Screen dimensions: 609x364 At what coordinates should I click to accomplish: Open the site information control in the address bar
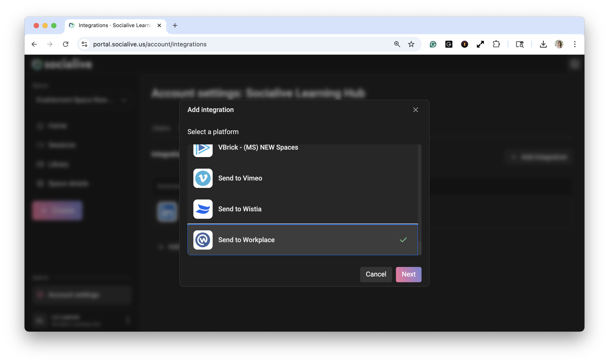pyautogui.click(x=84, y=44)
